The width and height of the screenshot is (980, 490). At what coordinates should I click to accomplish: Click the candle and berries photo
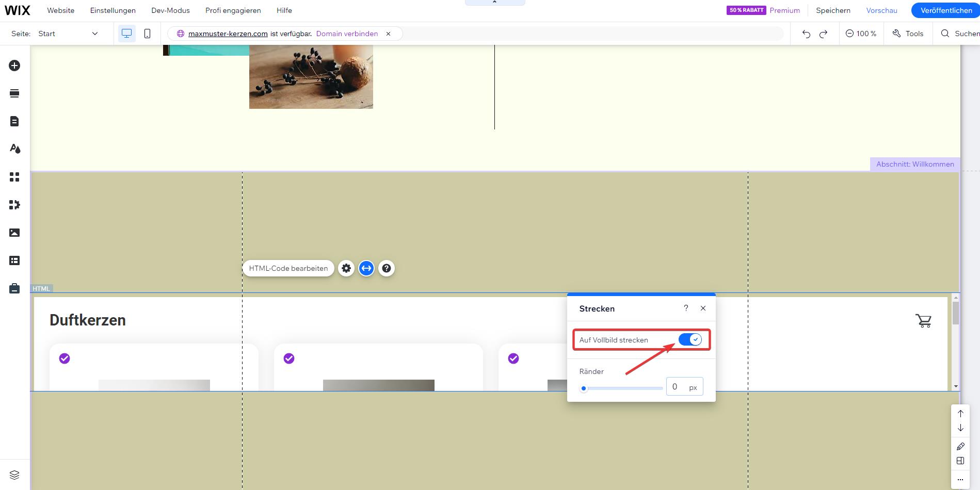coord(311,77)
